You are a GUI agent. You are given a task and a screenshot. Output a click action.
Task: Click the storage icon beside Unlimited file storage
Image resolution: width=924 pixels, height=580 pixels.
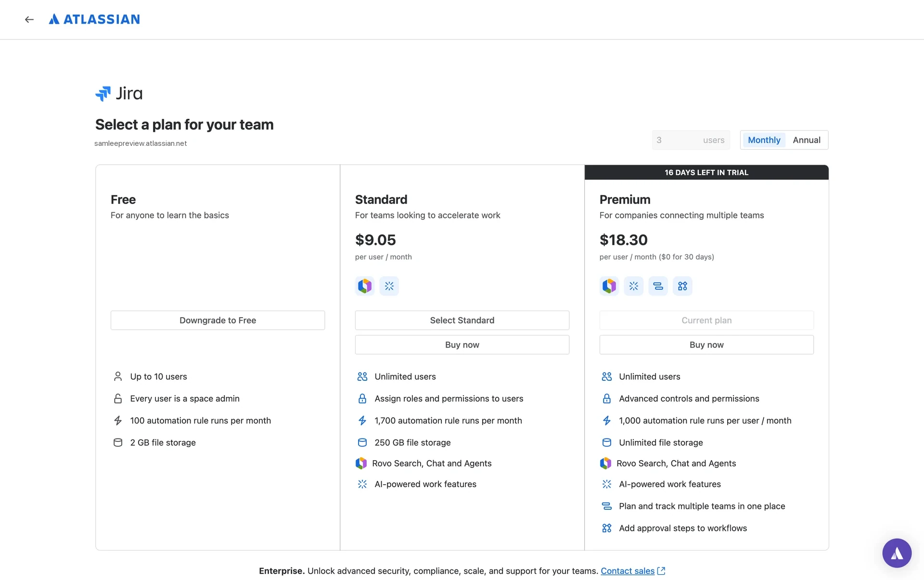(x=607, y=442)
